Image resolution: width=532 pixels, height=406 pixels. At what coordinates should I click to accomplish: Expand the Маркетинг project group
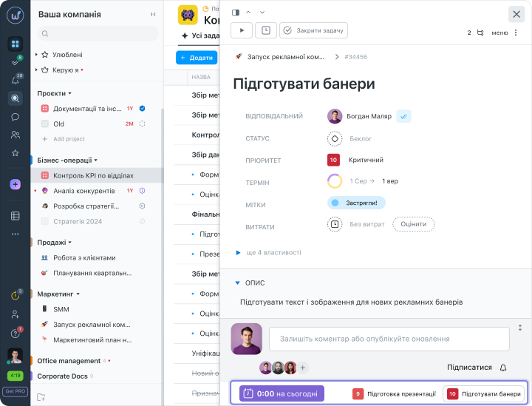pyautogui.click(x=77, y=294)
